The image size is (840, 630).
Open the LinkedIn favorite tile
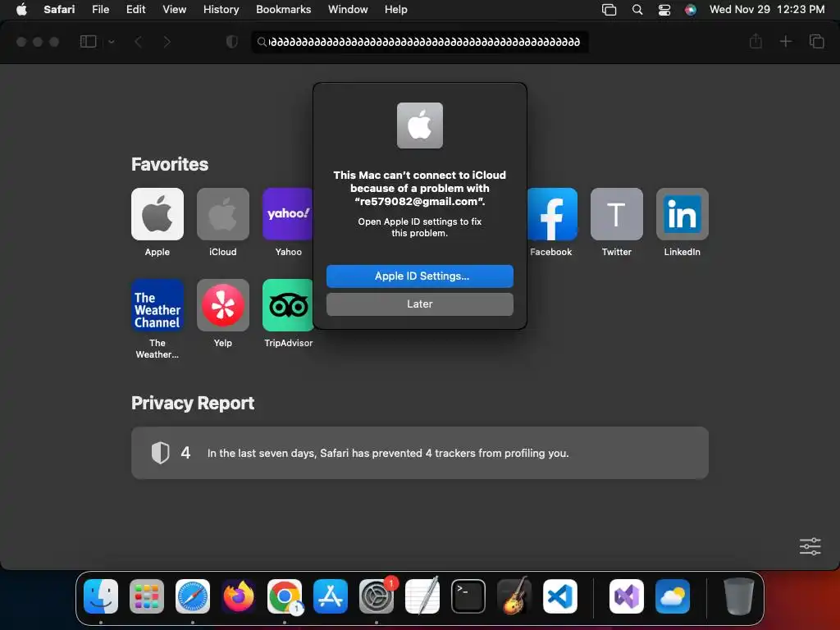click(x=682, y=214)
